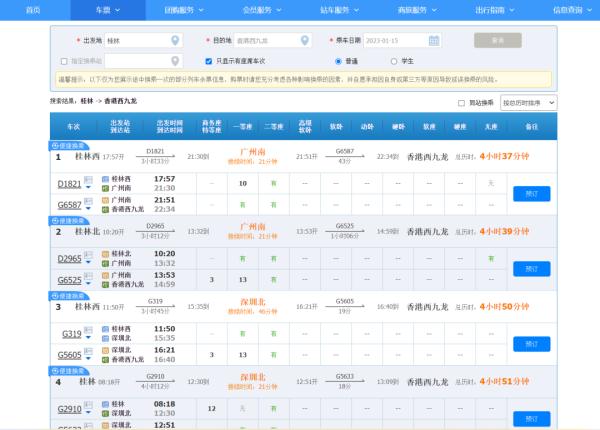Open the 信息查询 navigation menu

[572, 10]
